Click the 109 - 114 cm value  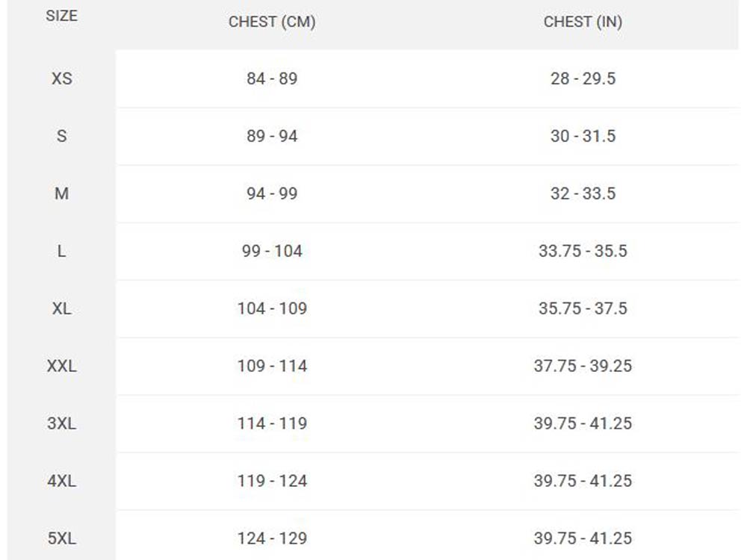coord(272,366)
